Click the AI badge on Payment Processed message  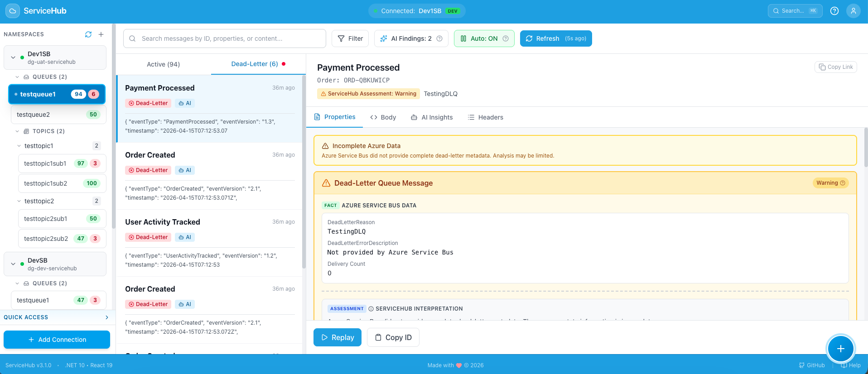pos(185,103)
